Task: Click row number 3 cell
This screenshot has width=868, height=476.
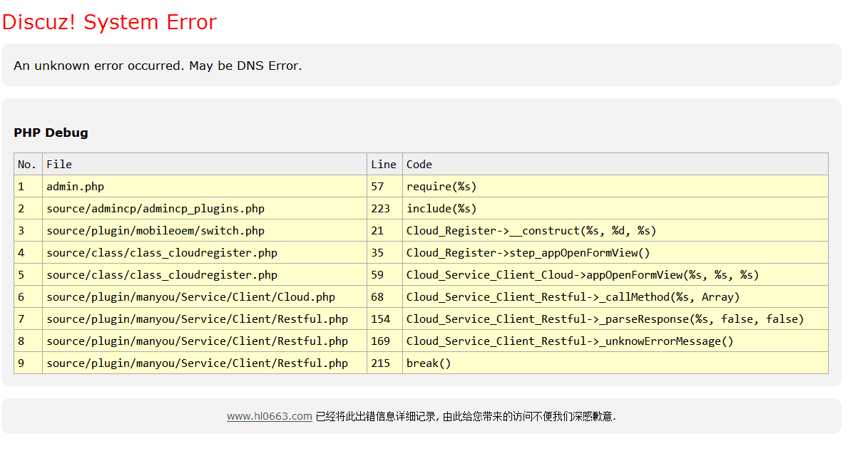Action: (x=29, y=231)
